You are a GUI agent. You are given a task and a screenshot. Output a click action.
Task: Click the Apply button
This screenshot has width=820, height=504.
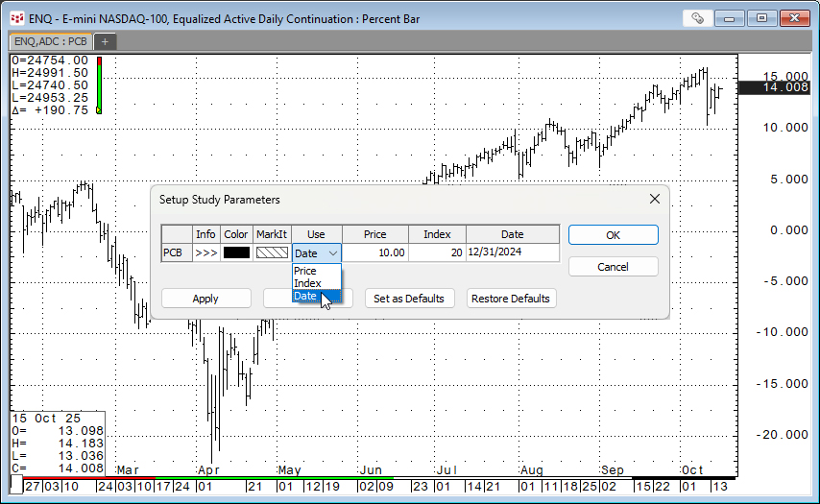[205, 299]
